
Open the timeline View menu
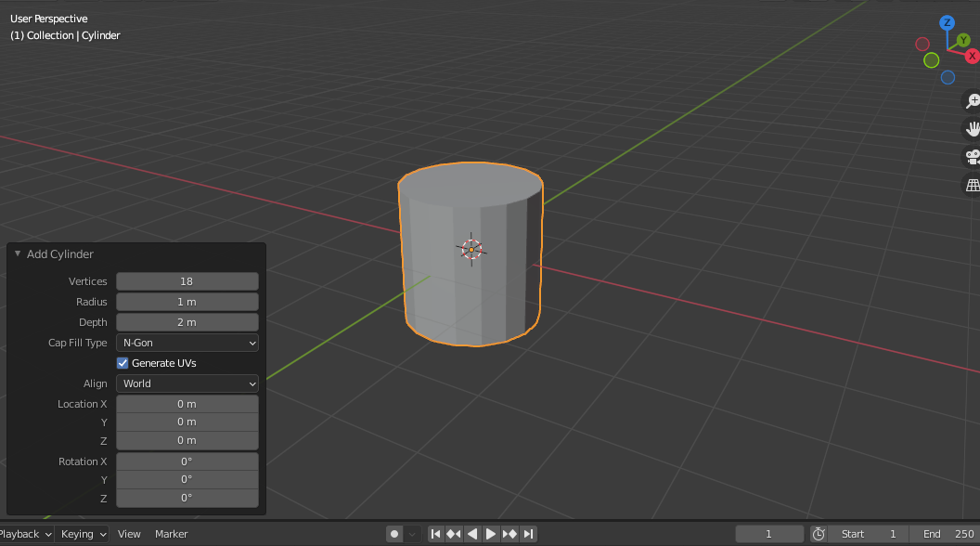point(129,534)
